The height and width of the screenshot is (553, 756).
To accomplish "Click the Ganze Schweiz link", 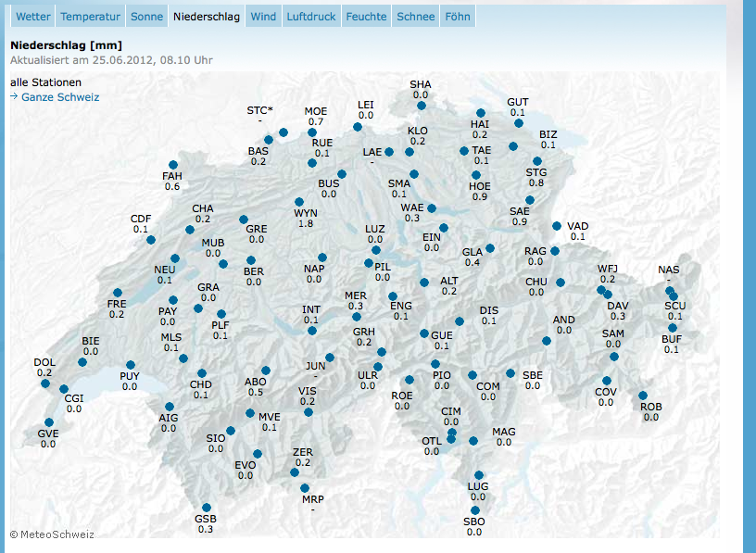I will click(60, 97).
